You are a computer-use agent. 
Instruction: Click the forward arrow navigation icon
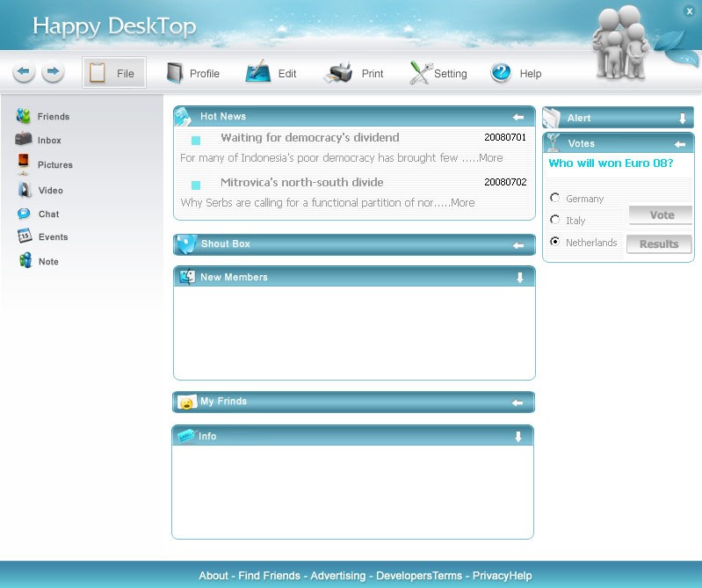(53, 72)
